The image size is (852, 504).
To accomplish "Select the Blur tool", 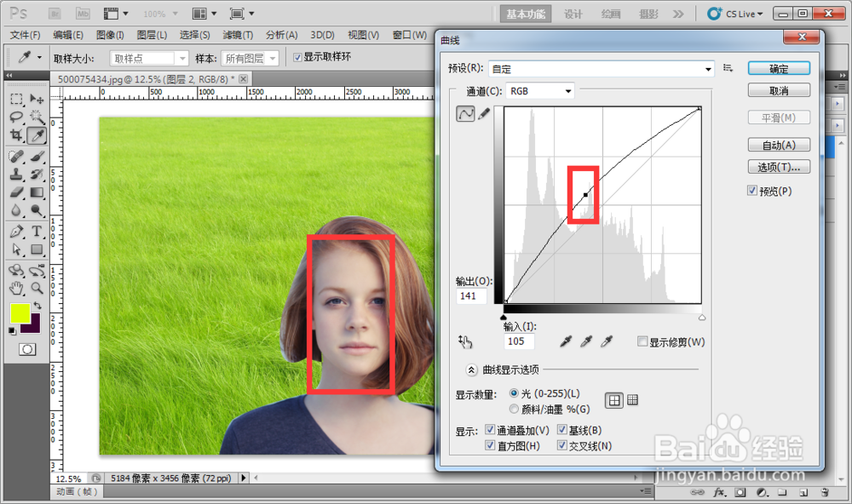I will (16, 210).
